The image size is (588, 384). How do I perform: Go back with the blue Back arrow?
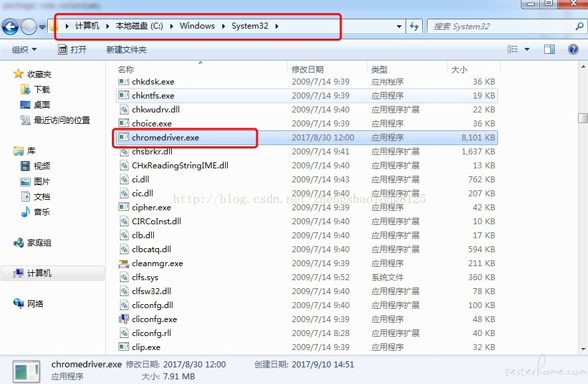(x=10, y=27)
